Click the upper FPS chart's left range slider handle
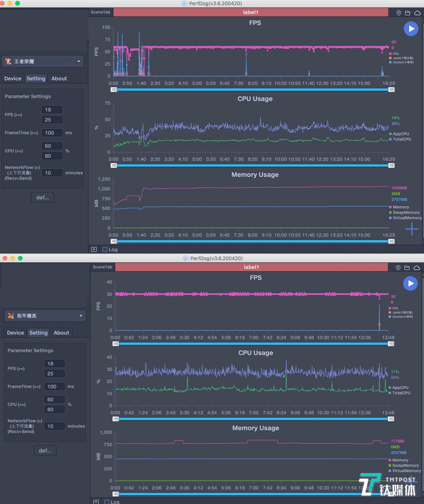 coord(114,90)
